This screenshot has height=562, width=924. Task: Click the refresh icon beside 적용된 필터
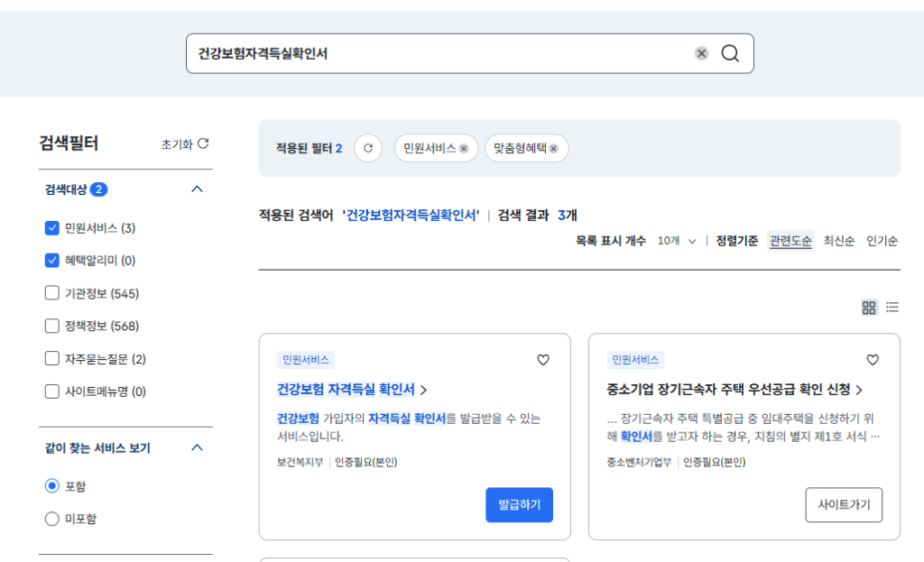coord(367,148)
